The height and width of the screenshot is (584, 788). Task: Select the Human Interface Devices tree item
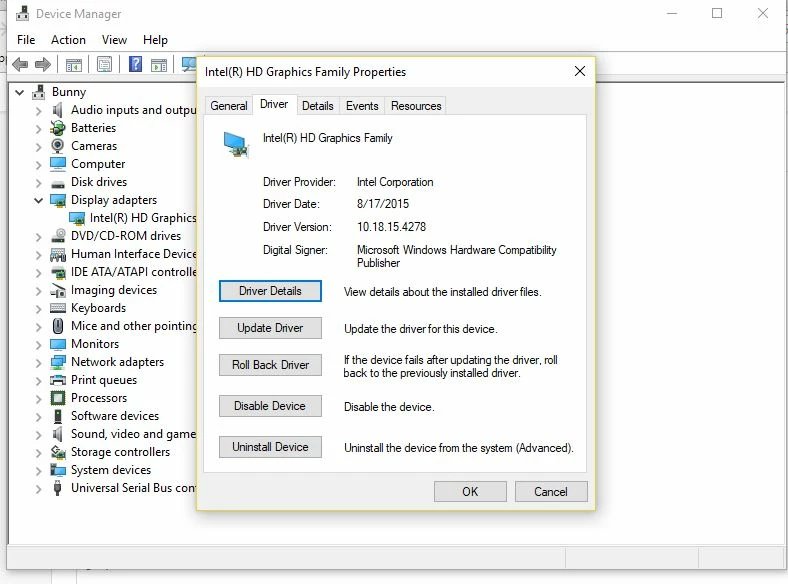tap(134, 254)
